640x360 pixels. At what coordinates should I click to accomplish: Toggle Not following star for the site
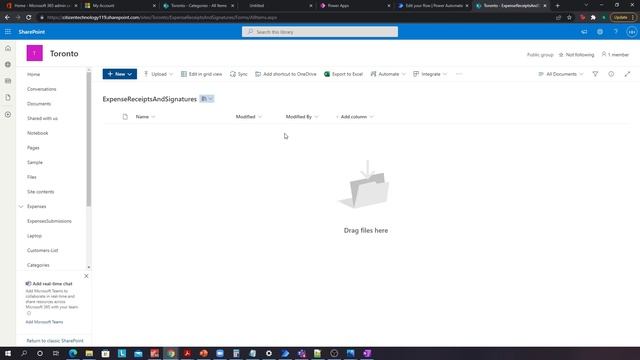click(576, 54)
